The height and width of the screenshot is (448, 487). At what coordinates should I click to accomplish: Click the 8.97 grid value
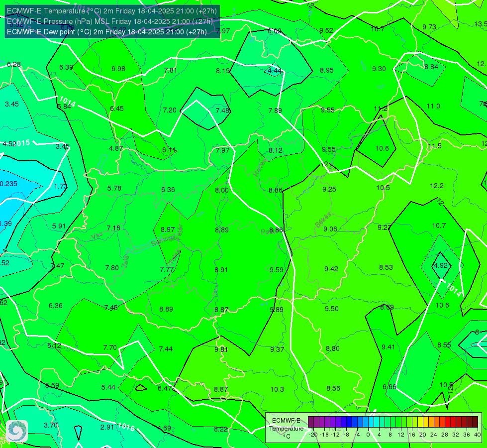168,229
